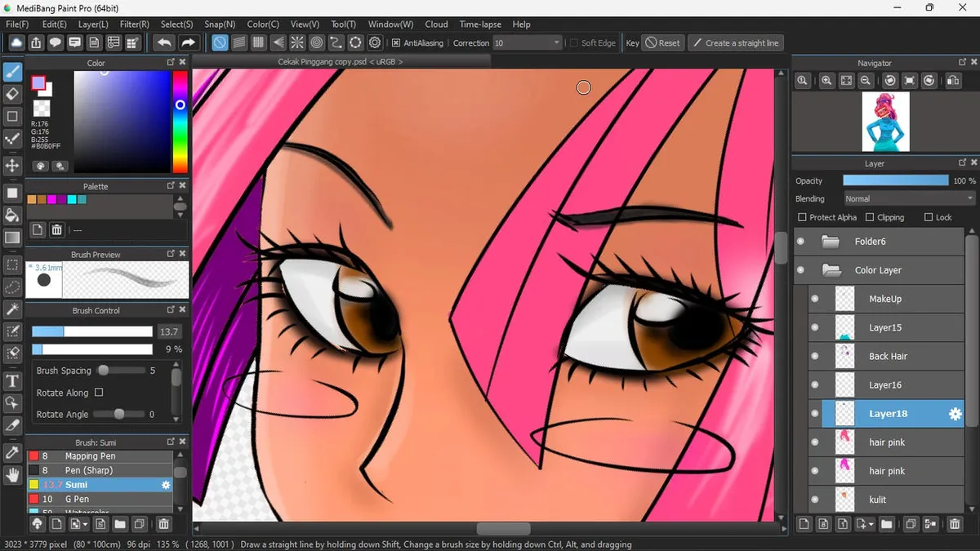This screenshot has height=551, width=980.
Task: Toggle the AntiAliasing checkbox
Action: coord(396,43)
